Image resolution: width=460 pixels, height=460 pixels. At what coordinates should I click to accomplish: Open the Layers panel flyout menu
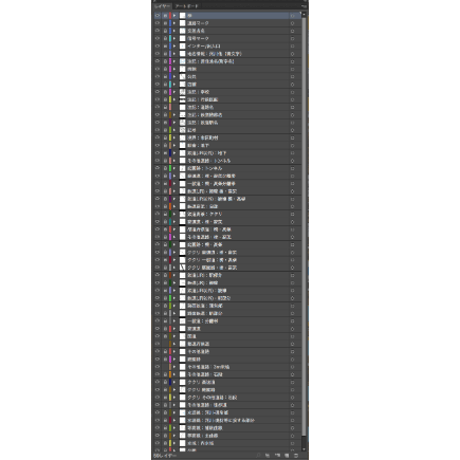(x=304, y=6)
